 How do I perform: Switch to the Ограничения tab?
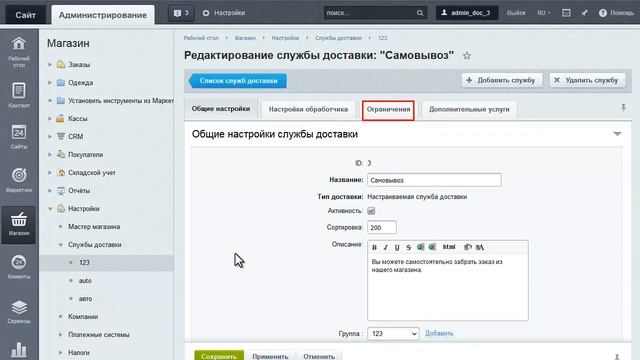(388, 110)
